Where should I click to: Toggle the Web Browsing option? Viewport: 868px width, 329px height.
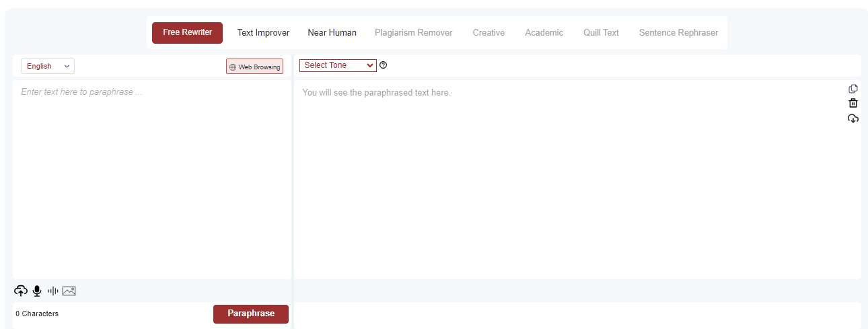(255, 67)
